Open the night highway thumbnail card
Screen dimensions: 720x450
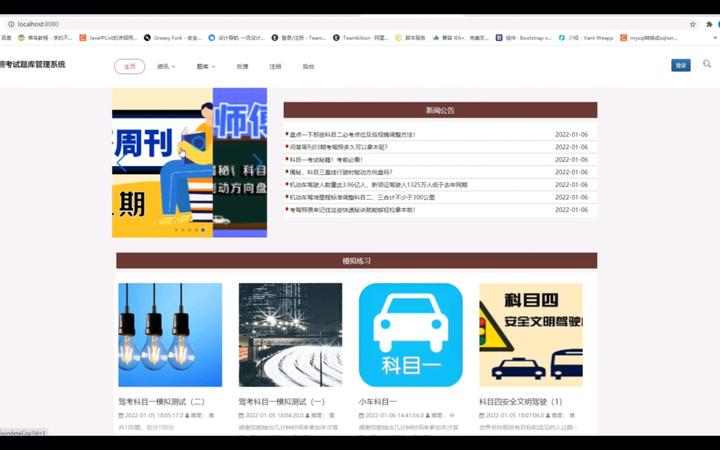pyautogui.click(x=290, y=335)
